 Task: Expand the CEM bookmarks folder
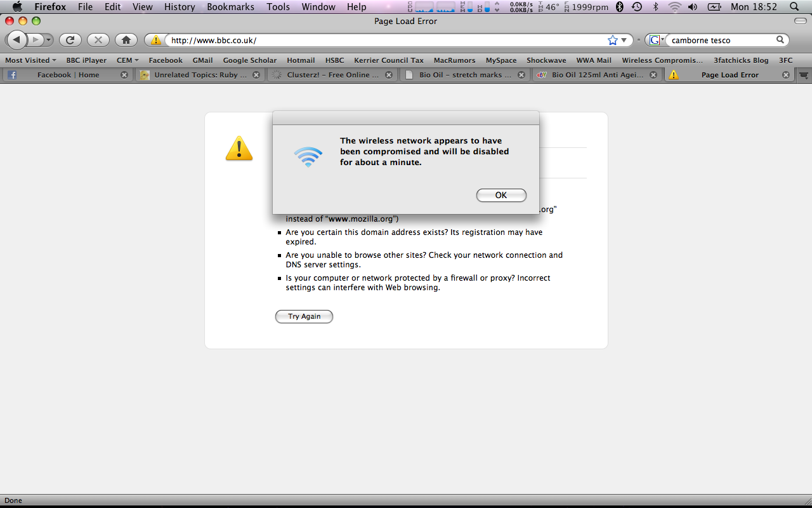point(128,60)
